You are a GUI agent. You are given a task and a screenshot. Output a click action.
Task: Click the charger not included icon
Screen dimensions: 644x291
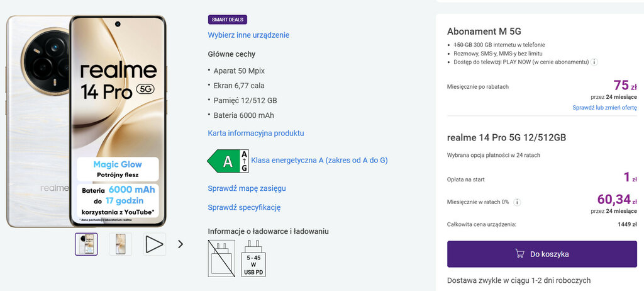click(x=221, y=258)
